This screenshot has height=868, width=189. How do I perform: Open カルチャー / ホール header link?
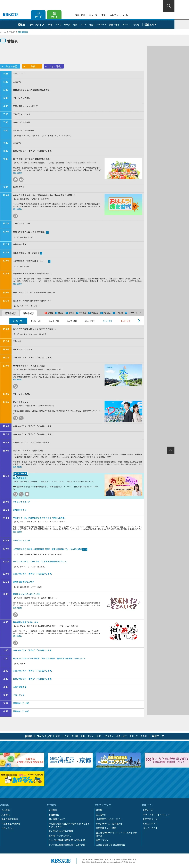[x=119, y=15]
